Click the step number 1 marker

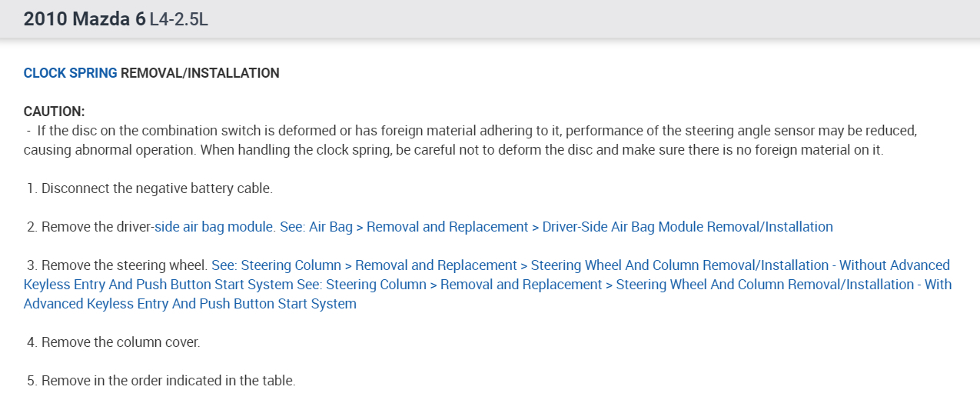tap(32, 188)
